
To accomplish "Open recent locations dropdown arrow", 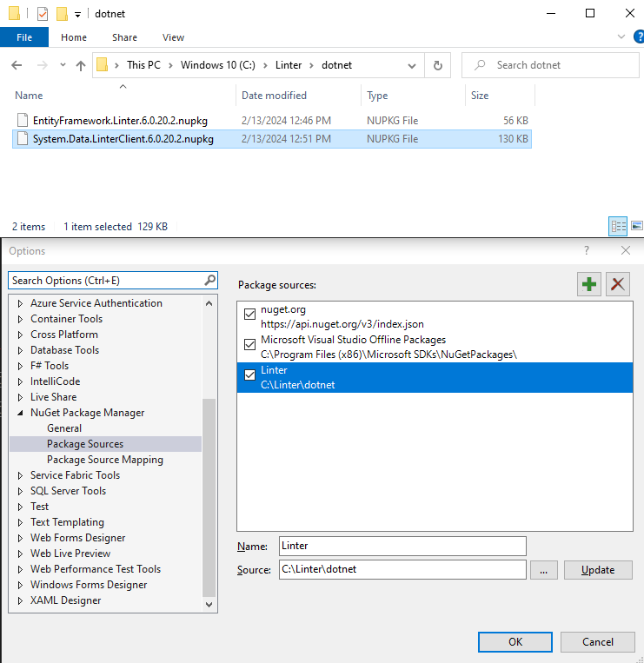I will pos(63,64).
